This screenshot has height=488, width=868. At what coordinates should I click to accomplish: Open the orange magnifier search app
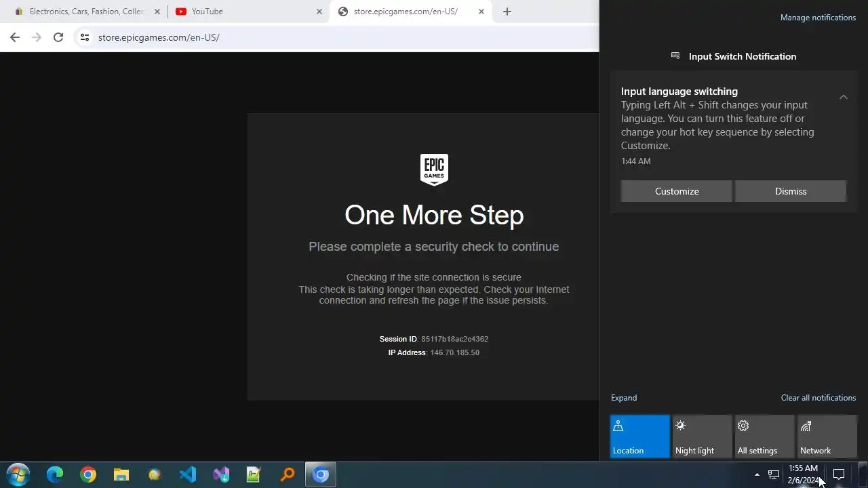pyautogui.click(x=288, y=474)
